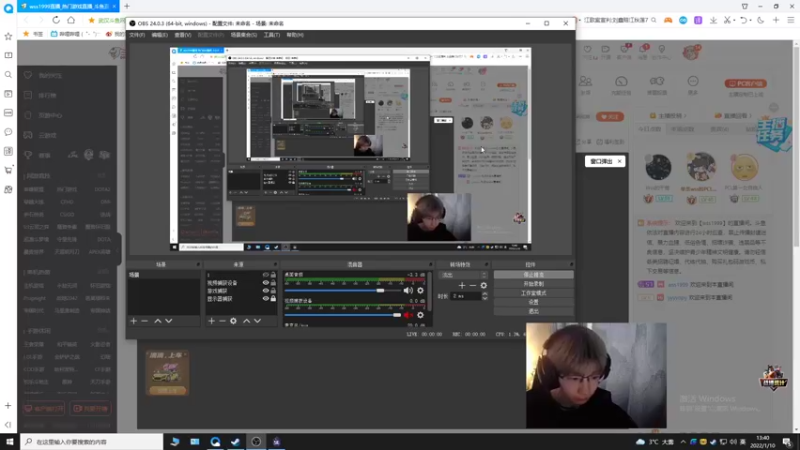
Task: Click Studio Mode button in Controls
Action: (533, 293)
